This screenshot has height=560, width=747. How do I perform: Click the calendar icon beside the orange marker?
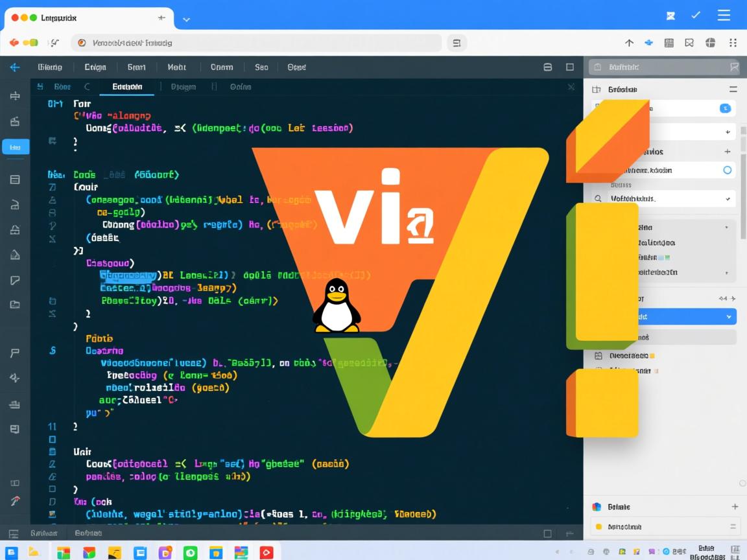[x=598, y=355]
